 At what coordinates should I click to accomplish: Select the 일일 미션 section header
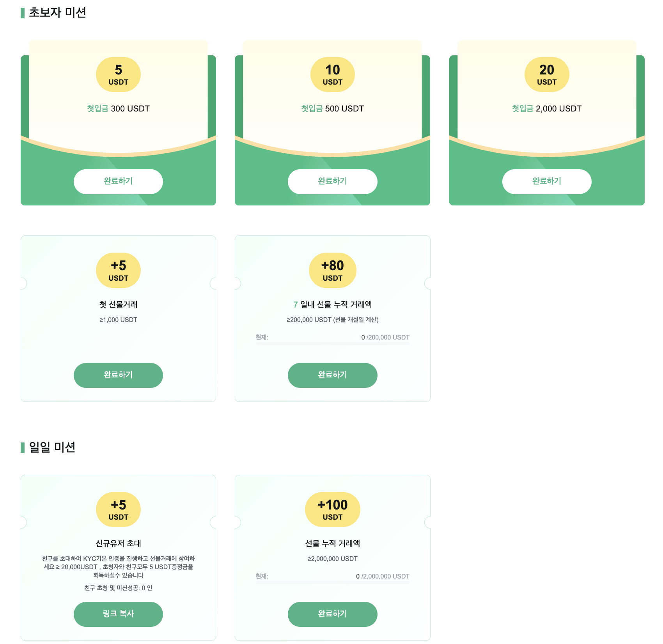click(x=51, y=448)
